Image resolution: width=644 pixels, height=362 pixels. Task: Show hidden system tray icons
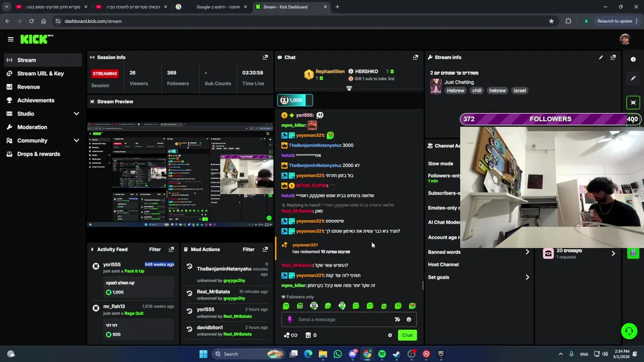coord(560,354)
